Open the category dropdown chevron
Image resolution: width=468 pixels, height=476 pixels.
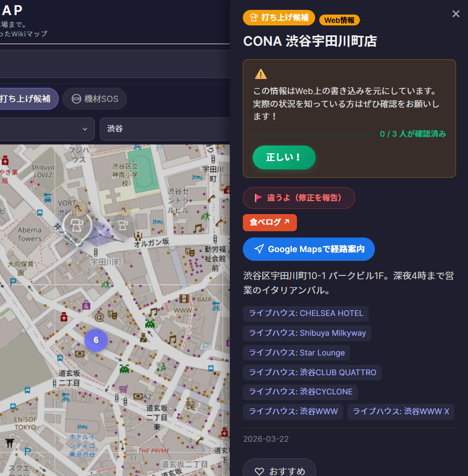(x=85, y=129)
